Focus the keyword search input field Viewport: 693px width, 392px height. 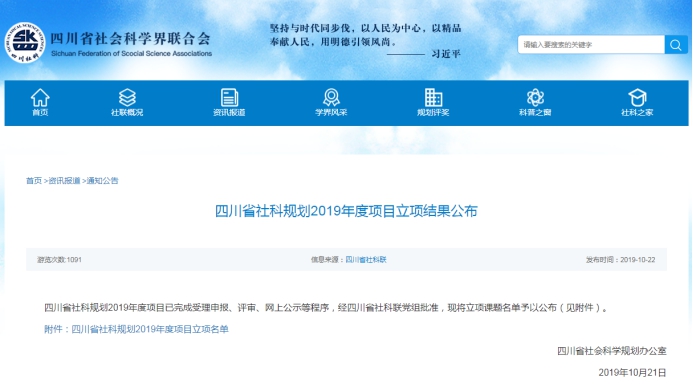591,45
